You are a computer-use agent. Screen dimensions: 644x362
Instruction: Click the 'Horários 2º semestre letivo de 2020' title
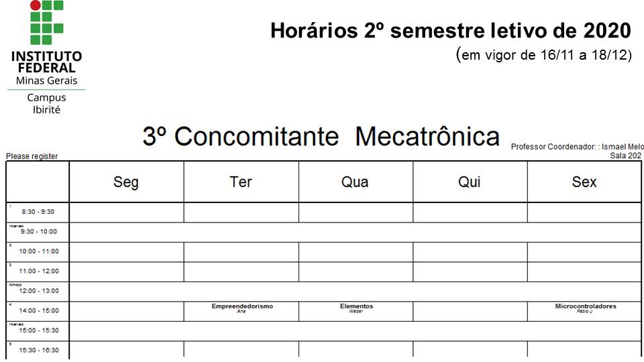[451, 31]
